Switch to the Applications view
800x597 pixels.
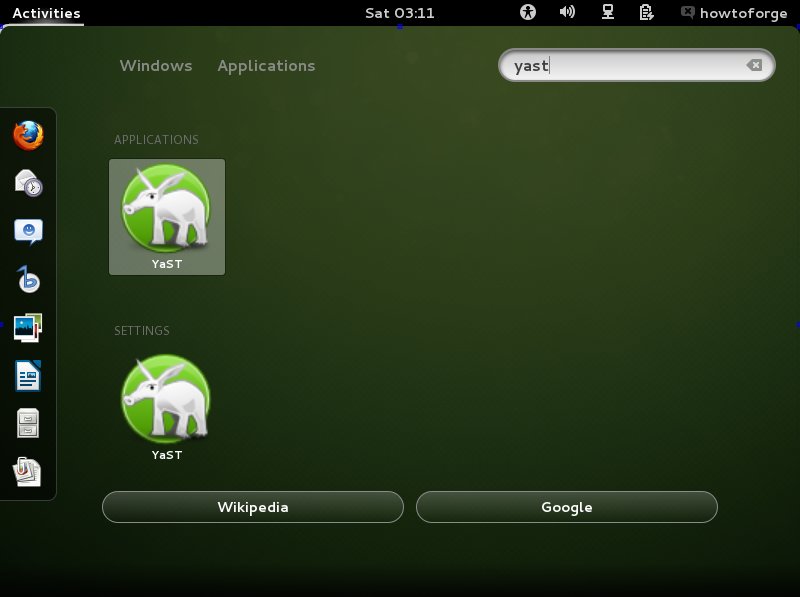(266, 66)
